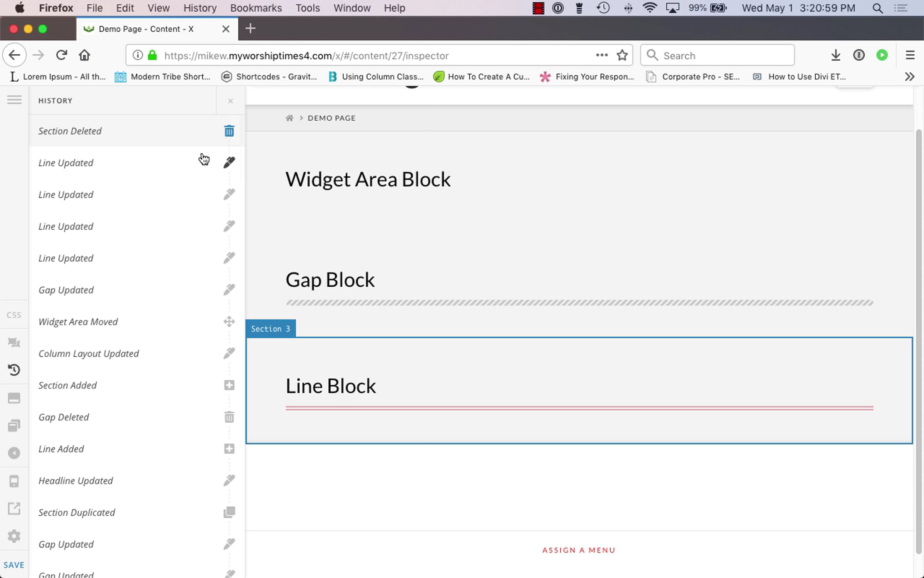Click the ASSIGN A MENU link
This screenshot has width=924, height=578.
point(579,550)
